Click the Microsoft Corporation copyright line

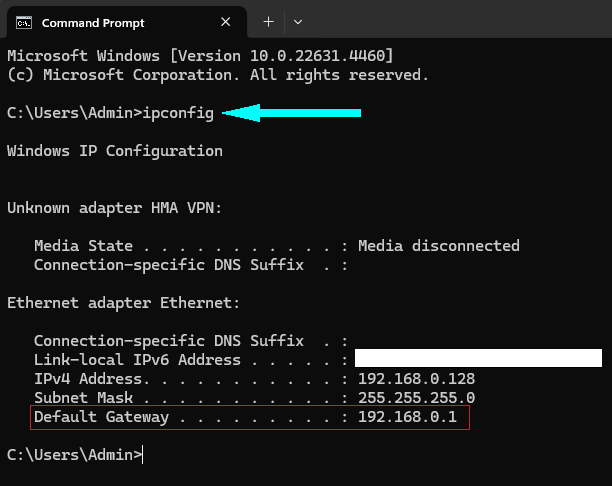pos(217,75)
